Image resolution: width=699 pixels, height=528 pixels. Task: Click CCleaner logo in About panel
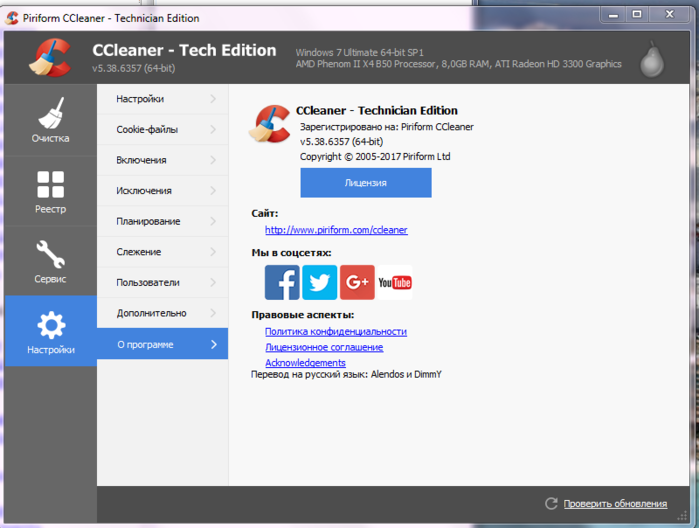tap(269, 124)
